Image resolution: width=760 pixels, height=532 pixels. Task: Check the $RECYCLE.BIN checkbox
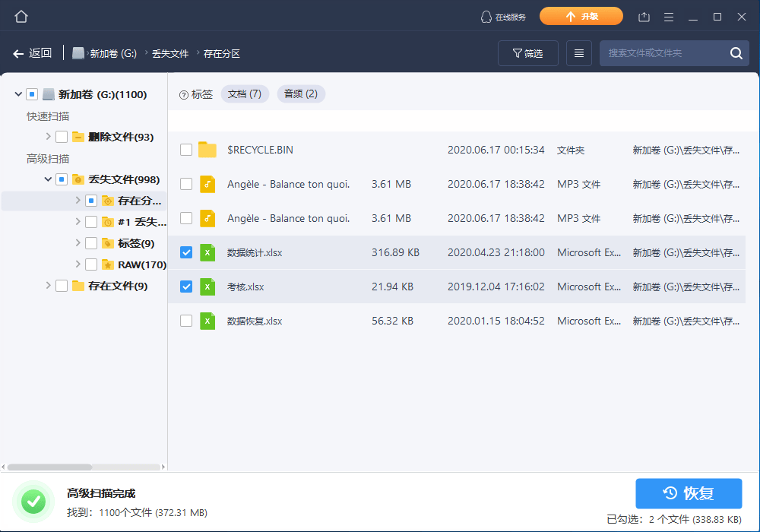(x=186, y=150)
